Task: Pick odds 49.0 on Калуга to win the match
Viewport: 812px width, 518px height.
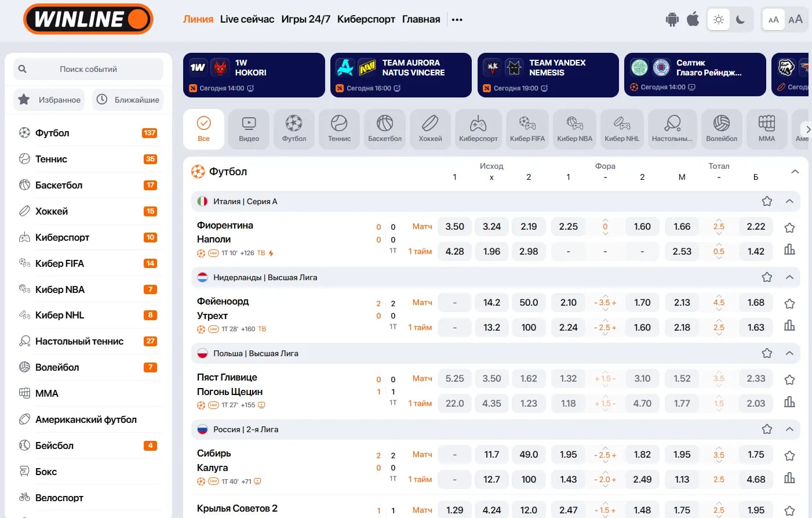Action: tap(529, 455)
